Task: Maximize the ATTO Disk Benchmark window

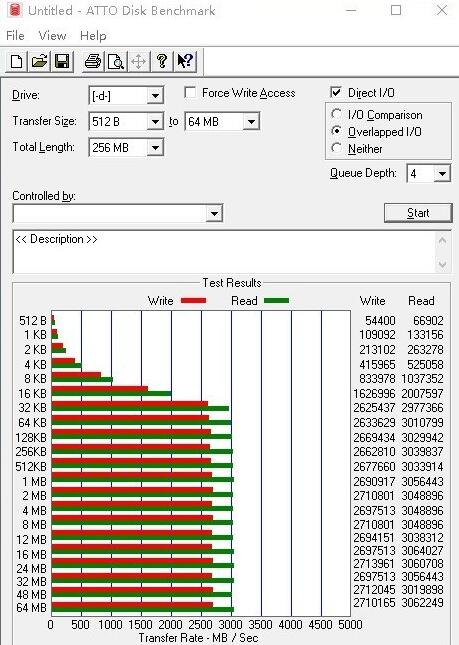Action: coord(396,10)
